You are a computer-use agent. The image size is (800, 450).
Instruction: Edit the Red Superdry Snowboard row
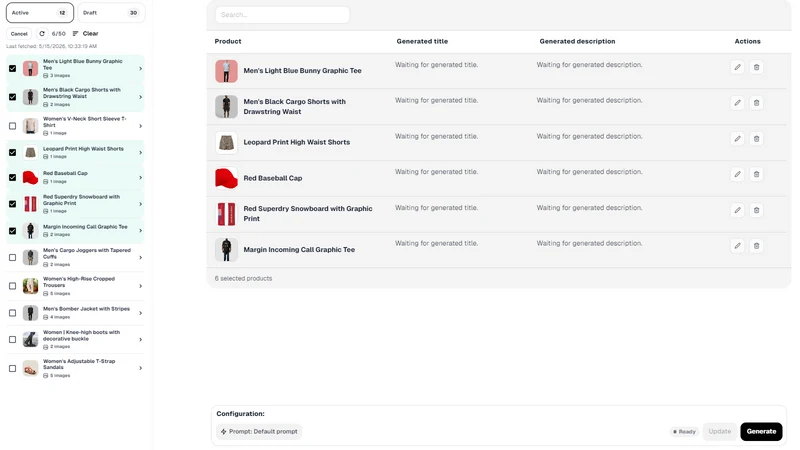coord(737,210)
